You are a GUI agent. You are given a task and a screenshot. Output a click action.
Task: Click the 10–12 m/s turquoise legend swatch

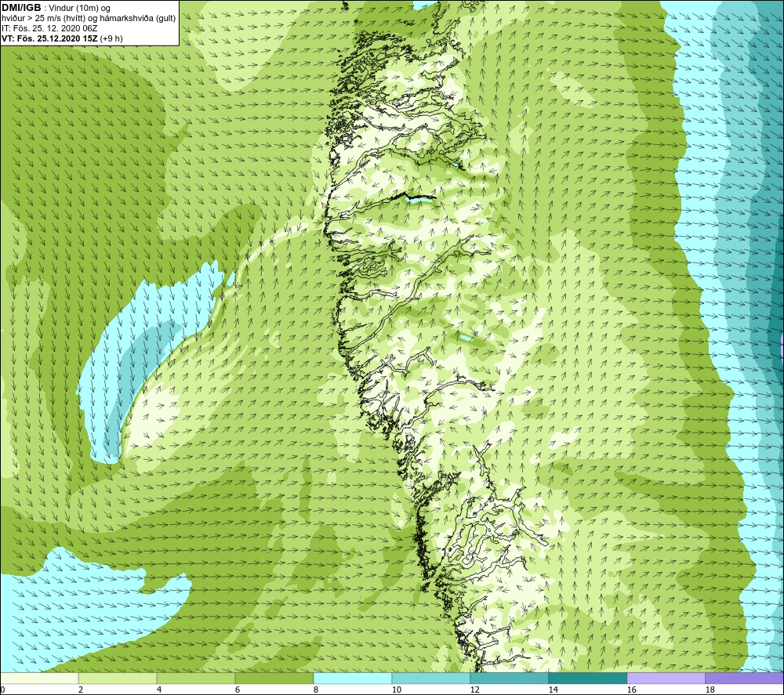coord(431,679)
